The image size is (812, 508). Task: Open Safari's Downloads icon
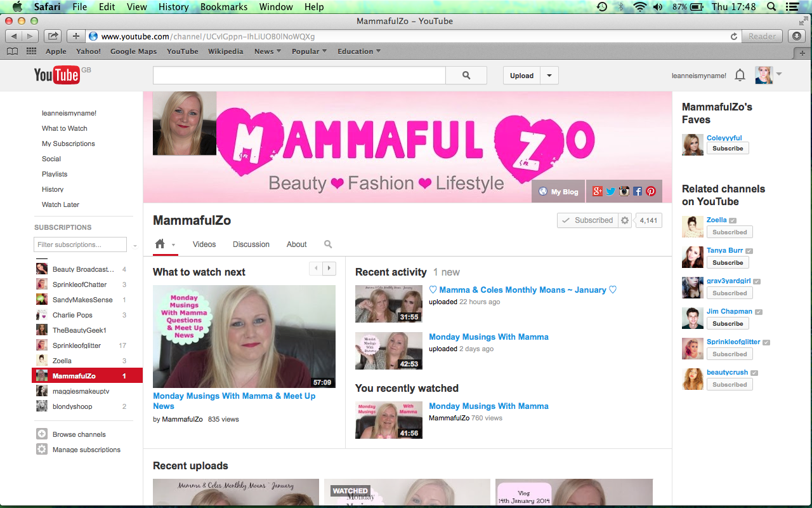point(797,36)
